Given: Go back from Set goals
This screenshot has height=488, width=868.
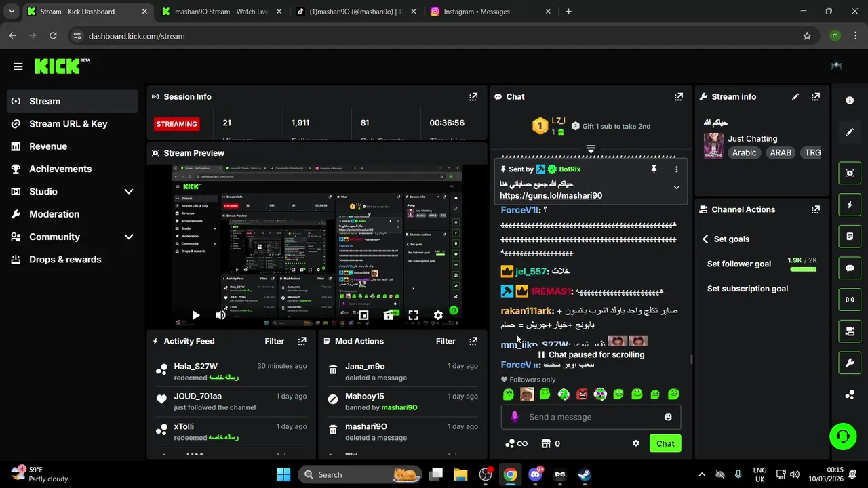Looking at the screenshot, I should [705, 239].
